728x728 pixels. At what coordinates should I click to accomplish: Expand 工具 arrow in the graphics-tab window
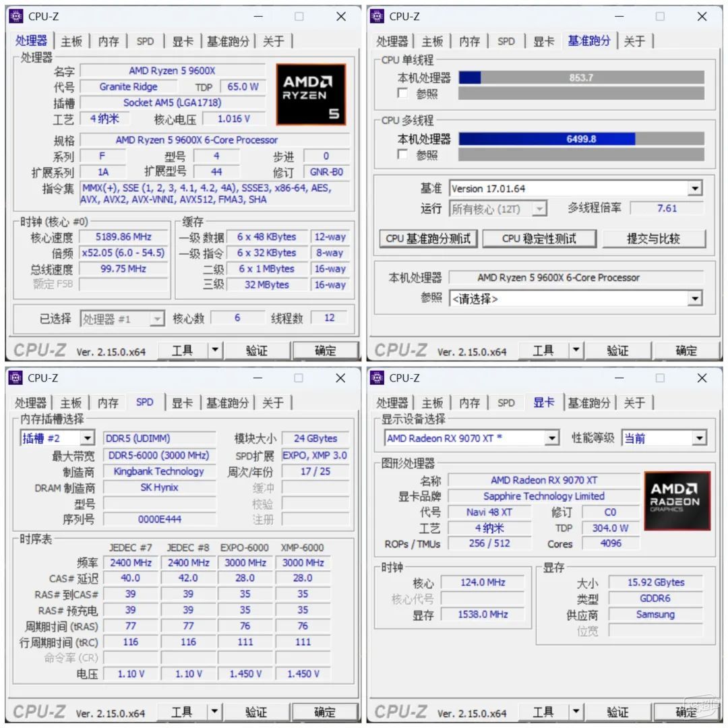tap(576, 711)
